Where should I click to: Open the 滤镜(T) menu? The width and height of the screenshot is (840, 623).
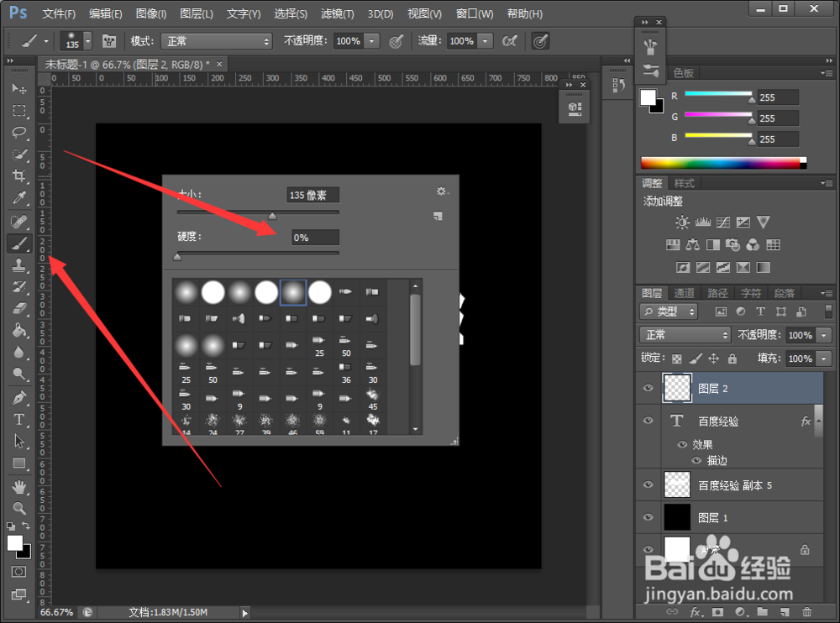[x=337, y=14]
